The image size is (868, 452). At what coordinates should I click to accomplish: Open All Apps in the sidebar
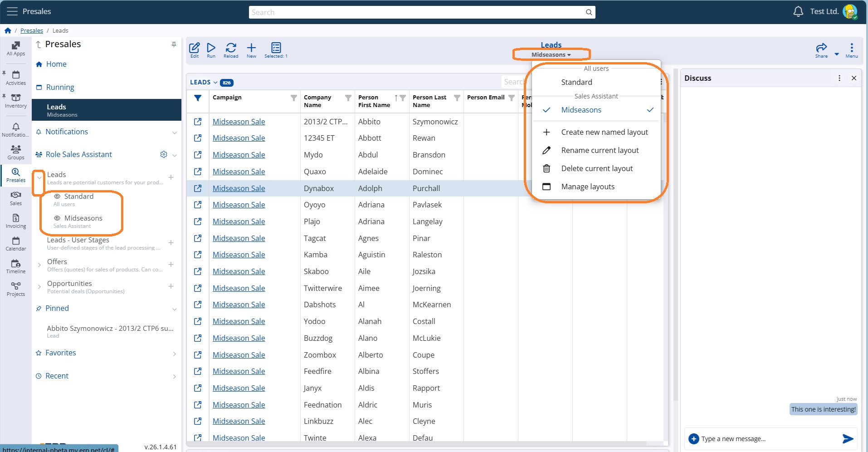(16, 49)
